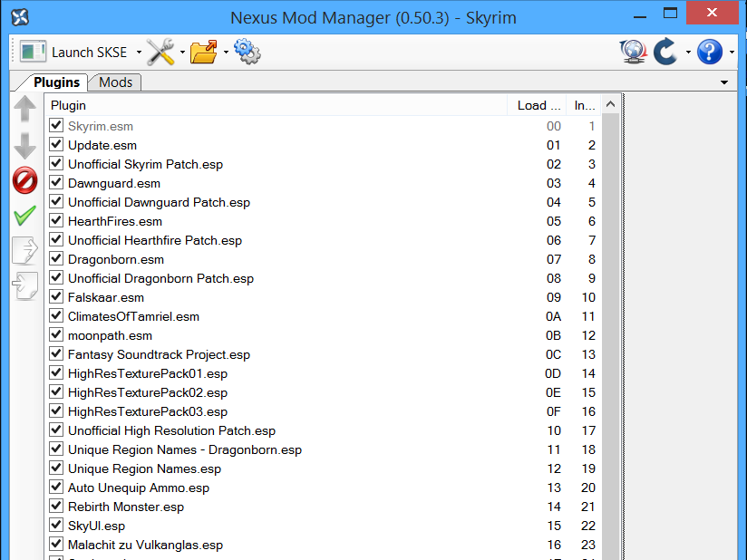Disable the Falskaar.esm plugin checkbox
The width and height of the screenshot is (747, 560).
(56, 297)
